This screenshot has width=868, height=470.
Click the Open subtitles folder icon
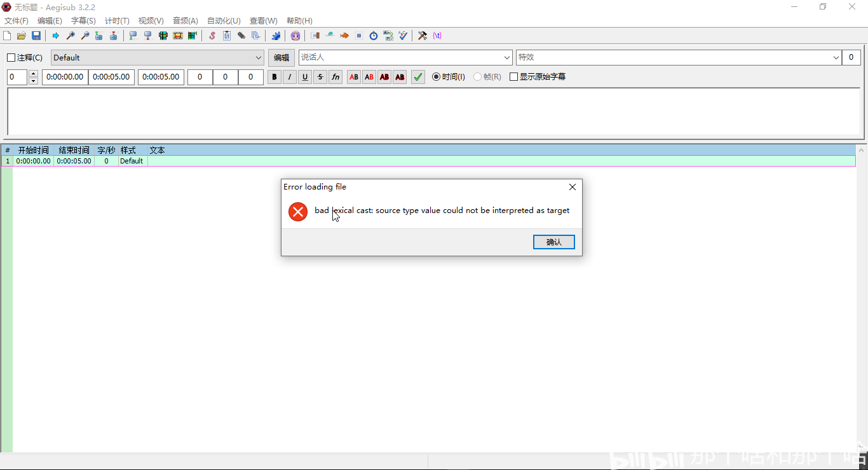tap(22, 36)
